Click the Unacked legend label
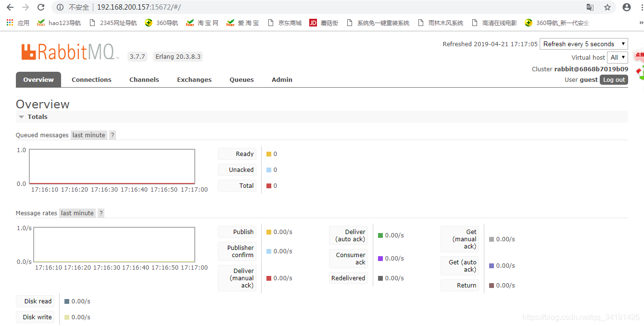The height and width of the screenshot is (326, 644). [237, 170]
